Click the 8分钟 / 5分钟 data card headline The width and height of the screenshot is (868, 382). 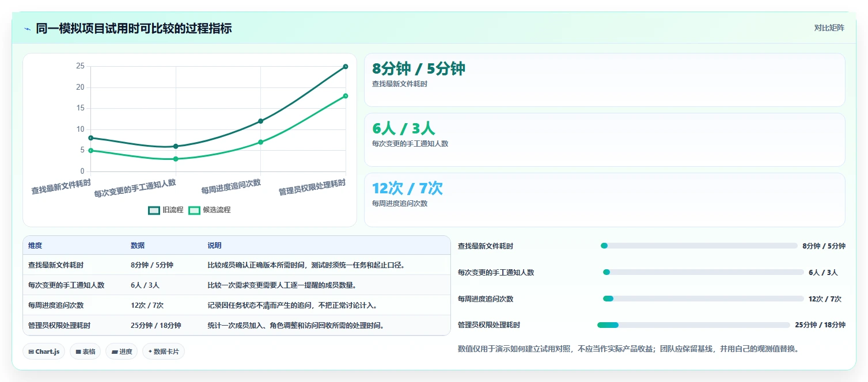[x=419, y=68]
